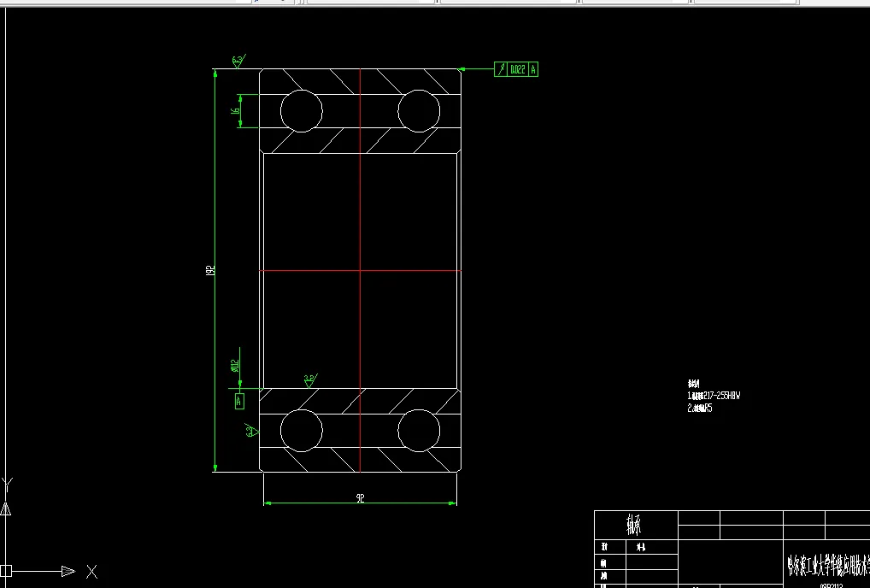Select the runout symbol in tolerance frame
This screenshot has height=588, width=870.
(501, 69)
